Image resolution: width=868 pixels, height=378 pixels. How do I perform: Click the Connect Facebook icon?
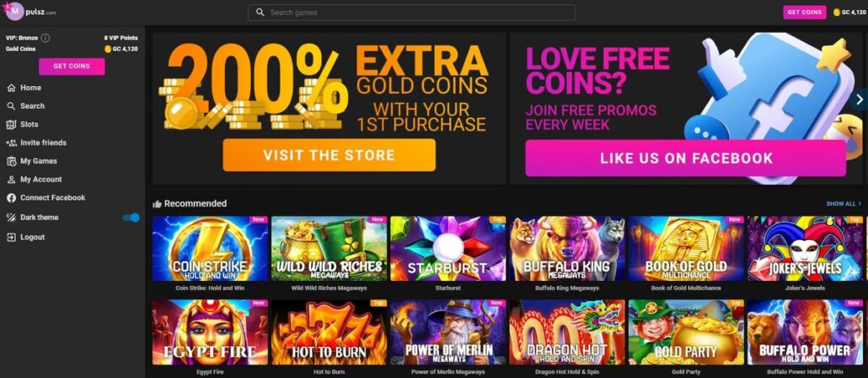11,198
